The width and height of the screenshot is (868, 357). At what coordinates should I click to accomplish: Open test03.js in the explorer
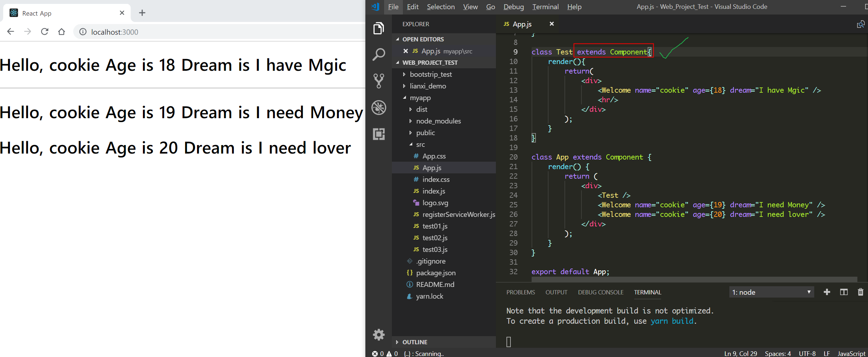click(444, 249)
